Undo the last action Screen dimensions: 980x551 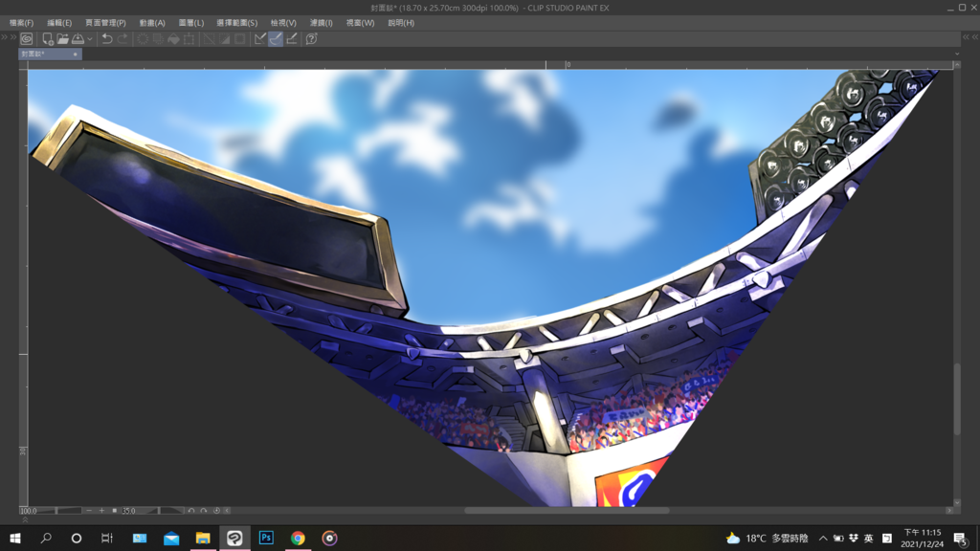107,38
